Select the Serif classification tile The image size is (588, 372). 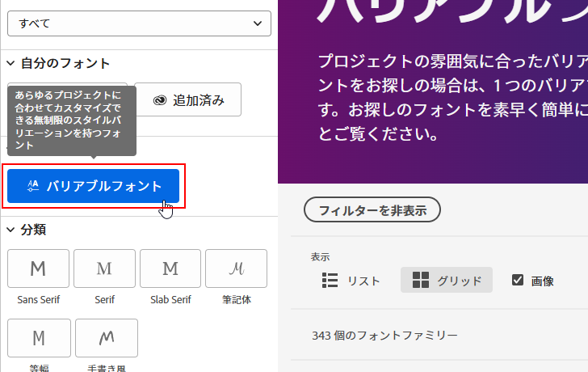point(104,268)
